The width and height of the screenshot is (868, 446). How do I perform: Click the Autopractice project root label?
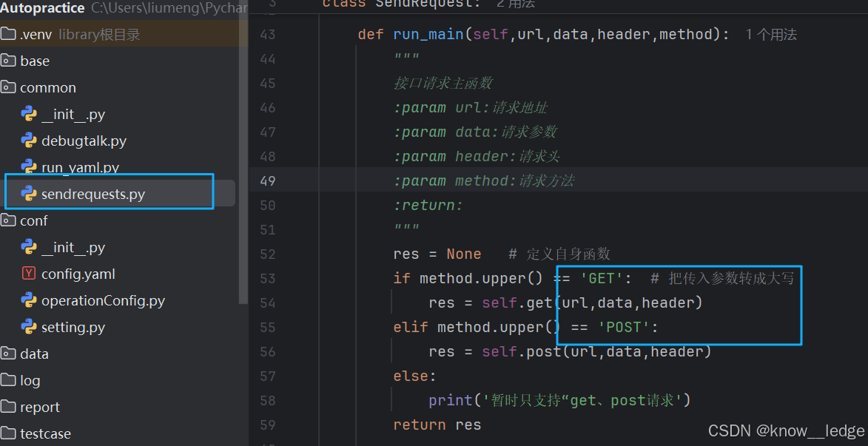click(42, 7)
